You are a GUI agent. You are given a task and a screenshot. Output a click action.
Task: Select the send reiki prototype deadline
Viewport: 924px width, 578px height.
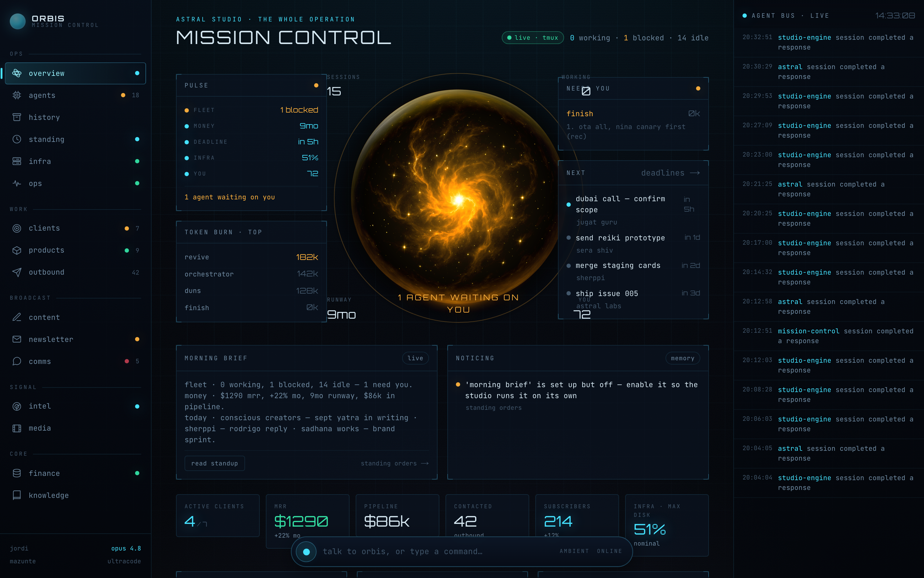(x=633, y=243)
